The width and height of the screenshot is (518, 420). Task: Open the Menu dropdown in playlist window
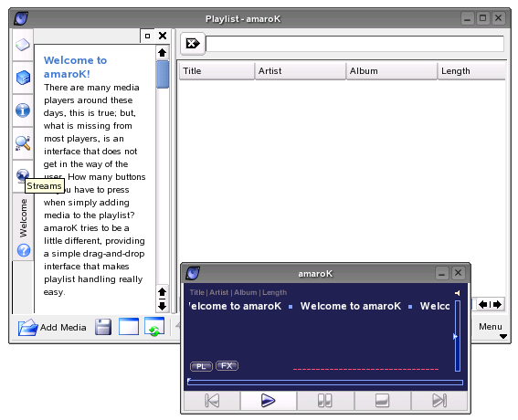pos(492,330)
